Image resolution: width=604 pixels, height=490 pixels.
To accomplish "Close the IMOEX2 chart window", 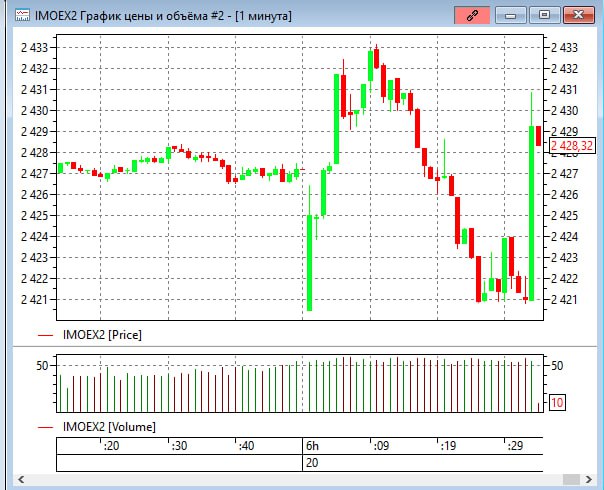I will 579,15.
